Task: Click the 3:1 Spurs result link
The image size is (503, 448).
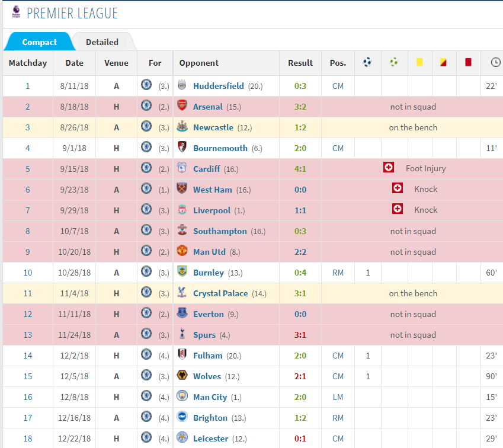Action: 300,335
